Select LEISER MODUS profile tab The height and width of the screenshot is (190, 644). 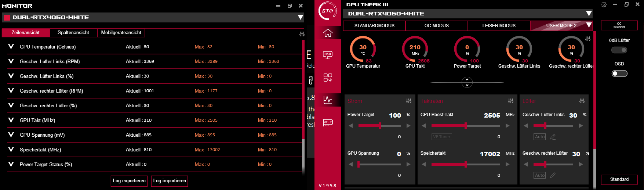(x=499, y=26)
